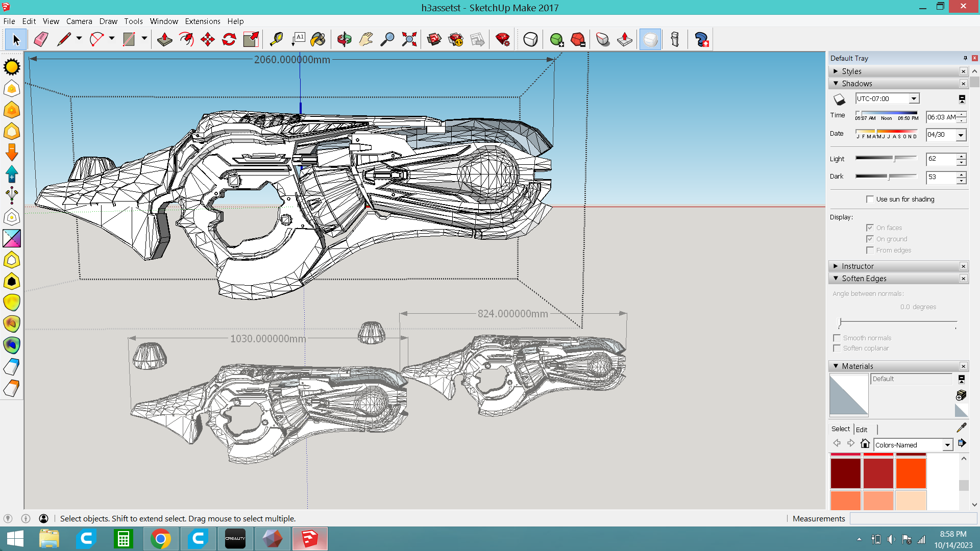Open the Colors-Named materials library dropdown
Image resolution: width=980 pixels, height=551 pixels.
click(x=947, y=445)
